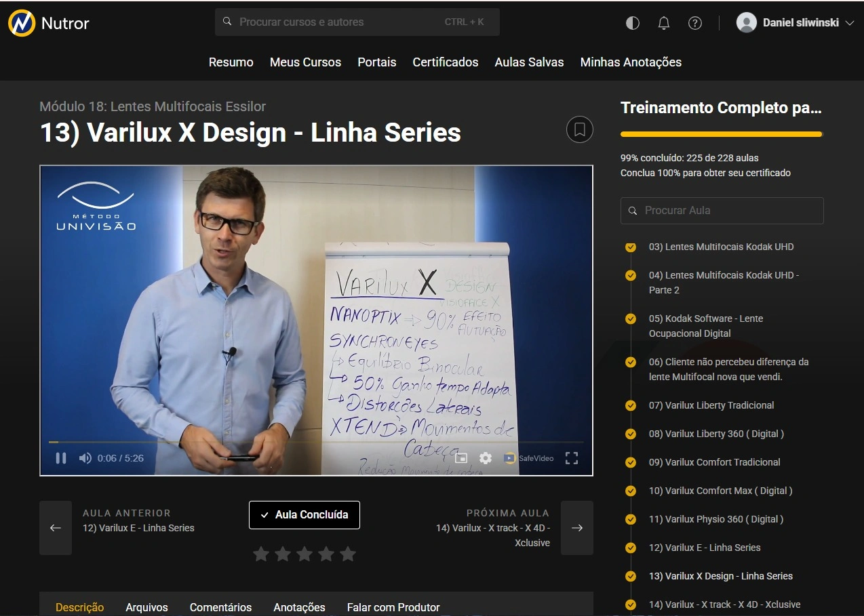Viewport: 864px width, 616px height.
Task: Pause the video playback
Action: [x=61, y=458]
